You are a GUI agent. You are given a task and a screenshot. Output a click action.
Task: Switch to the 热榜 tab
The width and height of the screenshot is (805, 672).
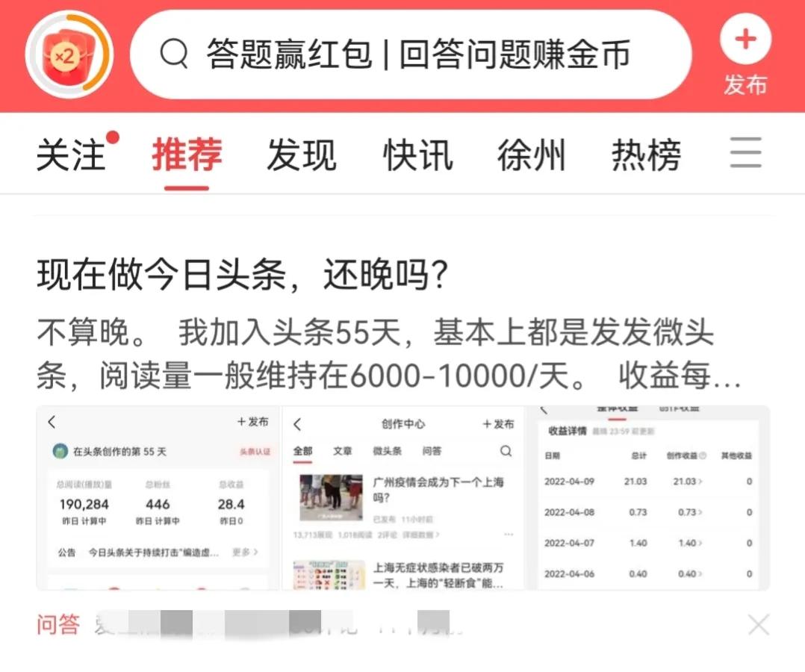tap(645, 155)
